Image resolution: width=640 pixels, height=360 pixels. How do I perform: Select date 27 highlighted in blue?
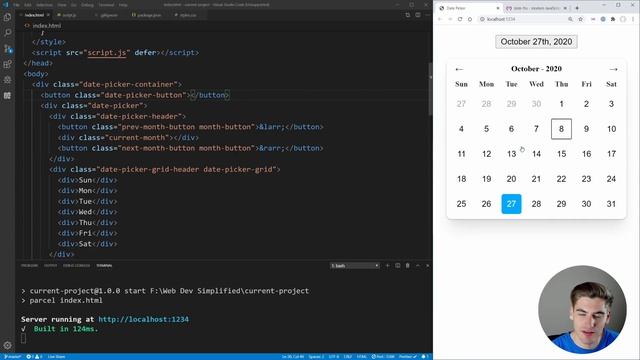point(511,204)
